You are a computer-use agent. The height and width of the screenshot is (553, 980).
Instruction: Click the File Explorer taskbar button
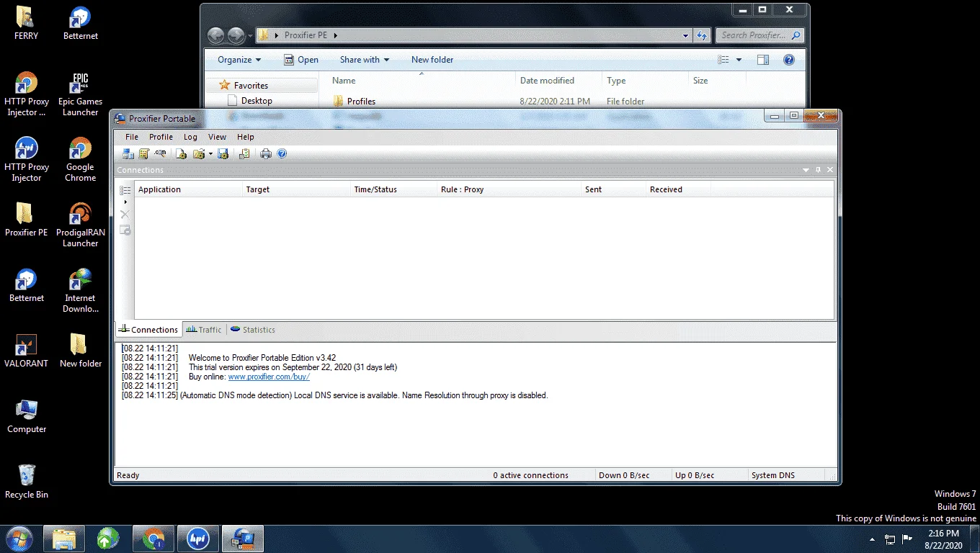point(64,539)
